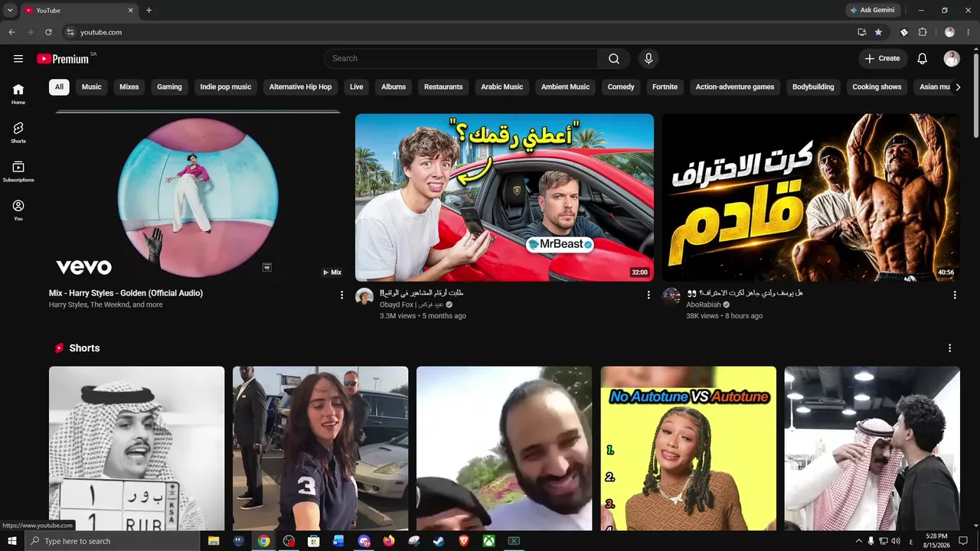Go back with the browser back arrow
This screenshot has height=551, width=980.
11,32
